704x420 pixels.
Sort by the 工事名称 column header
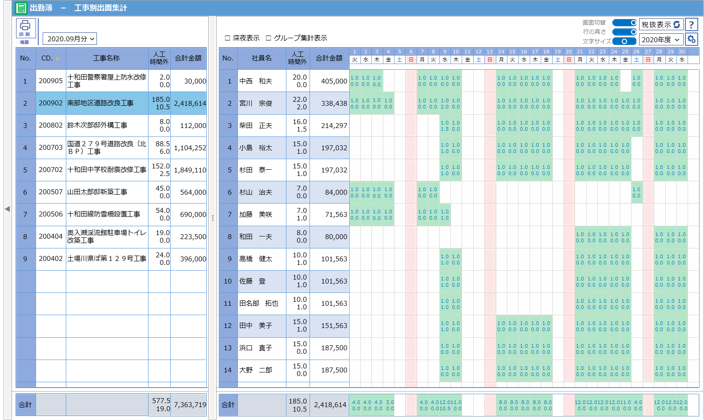coord(107,58)
